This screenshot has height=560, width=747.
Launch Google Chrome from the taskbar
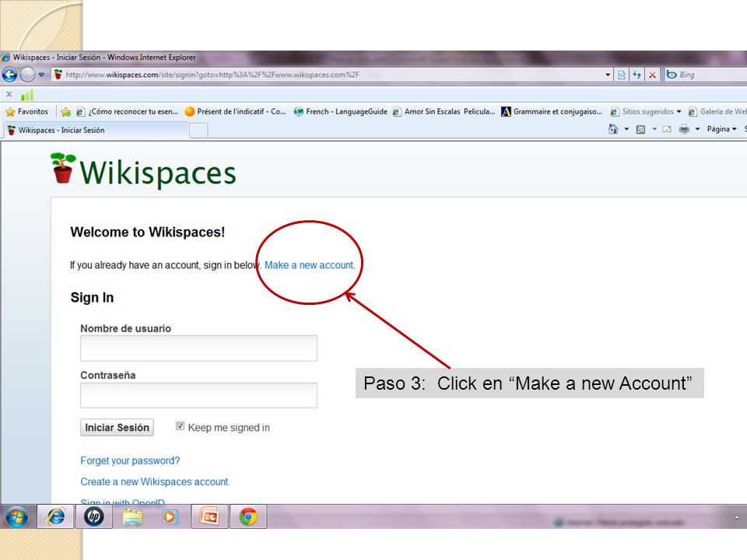pyautogui.click(x=248, y=516)
